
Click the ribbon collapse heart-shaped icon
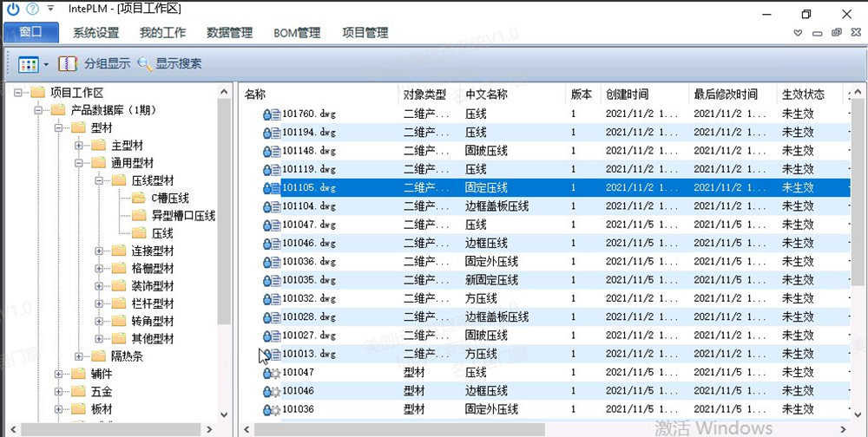click(x=798, y=33)
